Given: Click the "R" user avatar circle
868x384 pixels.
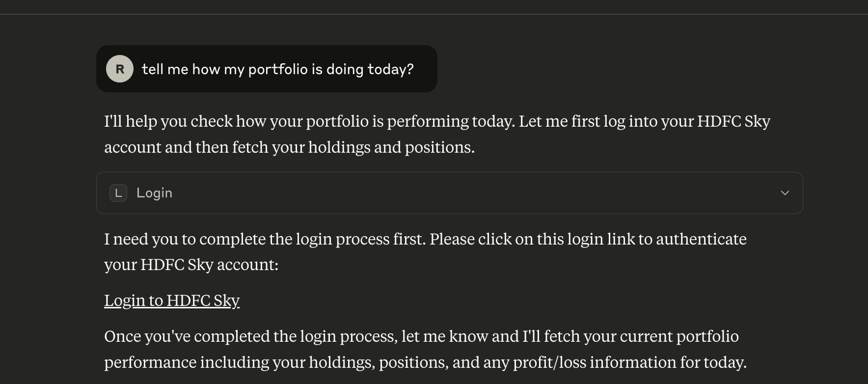Looking at the screenshot, I should coord(120,69).
